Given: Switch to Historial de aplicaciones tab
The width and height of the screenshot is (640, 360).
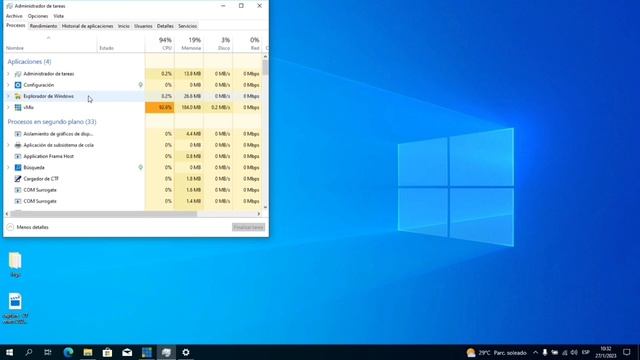Looking at the screenshot, I should (x=87, y=26).
